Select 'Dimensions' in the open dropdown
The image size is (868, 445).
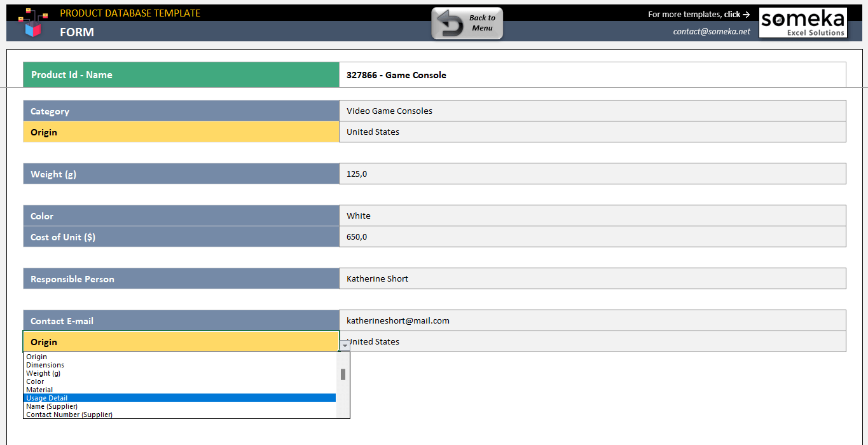(45, 365)
